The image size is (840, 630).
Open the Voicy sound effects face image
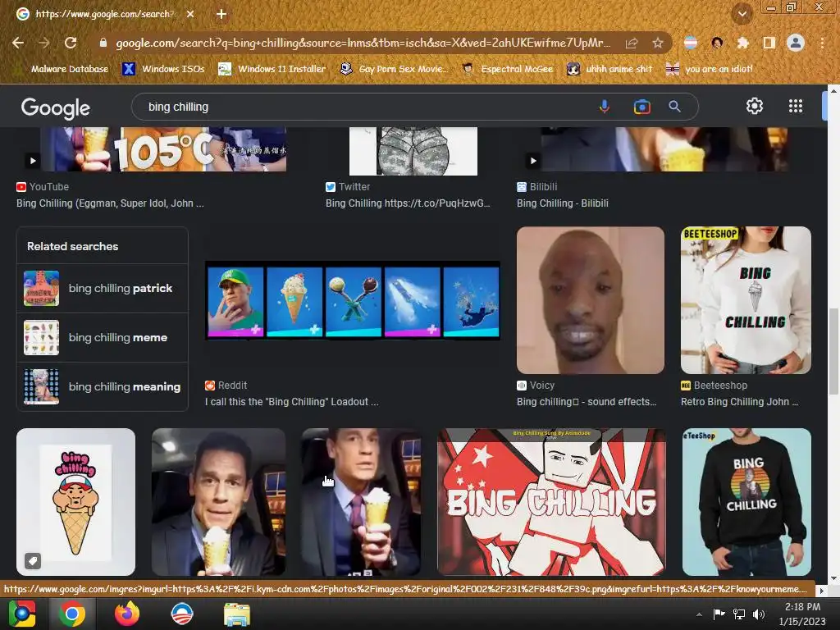click(x=591, y=300)
